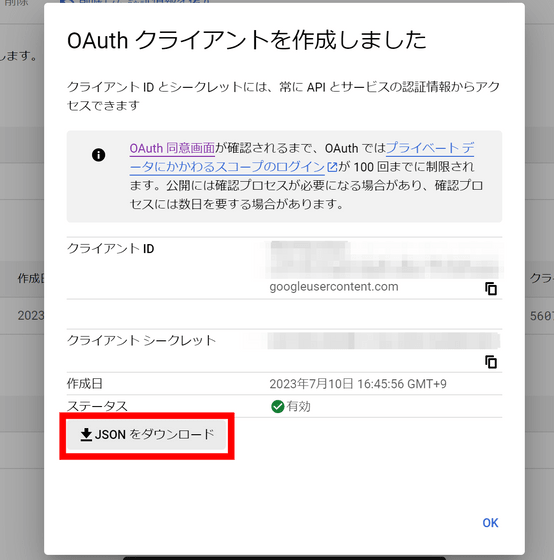Image resolution: width=554 pixels, height=560 pixels.
Task: Copy the クライアント シークレット value
Action: point(491,362)
